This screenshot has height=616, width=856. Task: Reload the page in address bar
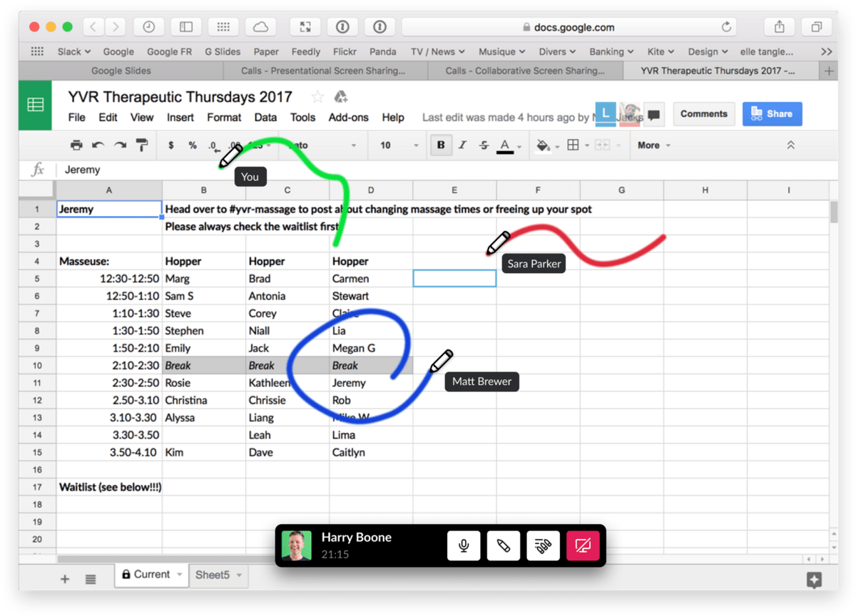pos(727,27)
